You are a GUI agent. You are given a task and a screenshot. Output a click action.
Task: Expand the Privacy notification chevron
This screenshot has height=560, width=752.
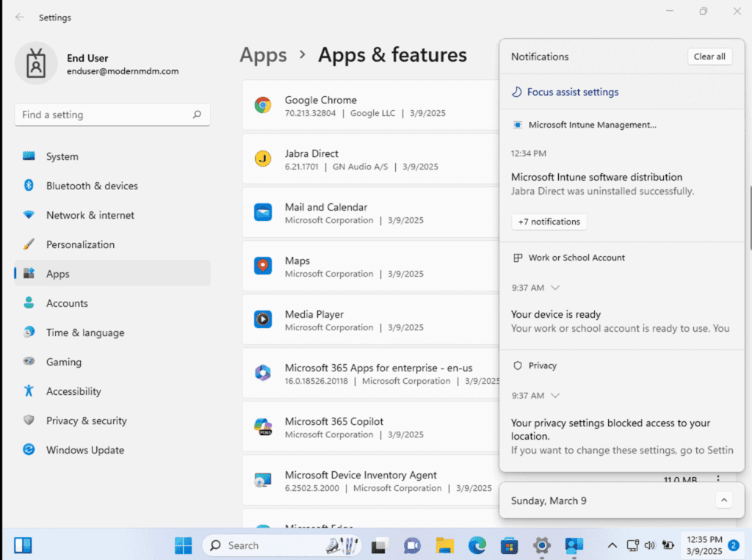pyautogui.click(x=555, y=396)
